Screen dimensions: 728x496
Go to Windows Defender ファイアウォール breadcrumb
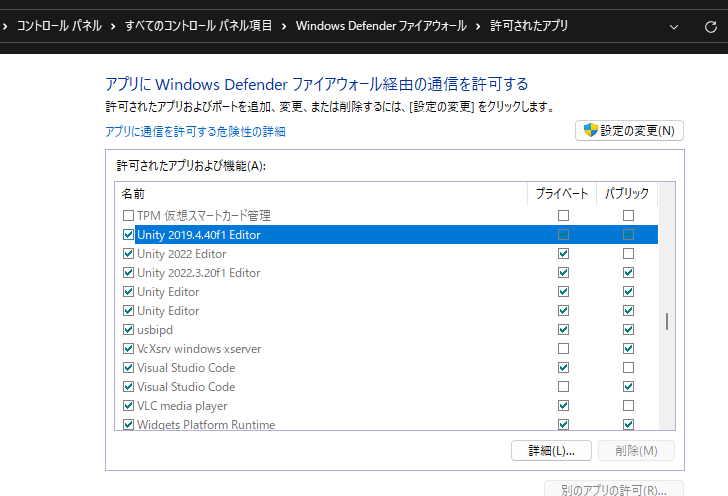click(x=381, y=26)
